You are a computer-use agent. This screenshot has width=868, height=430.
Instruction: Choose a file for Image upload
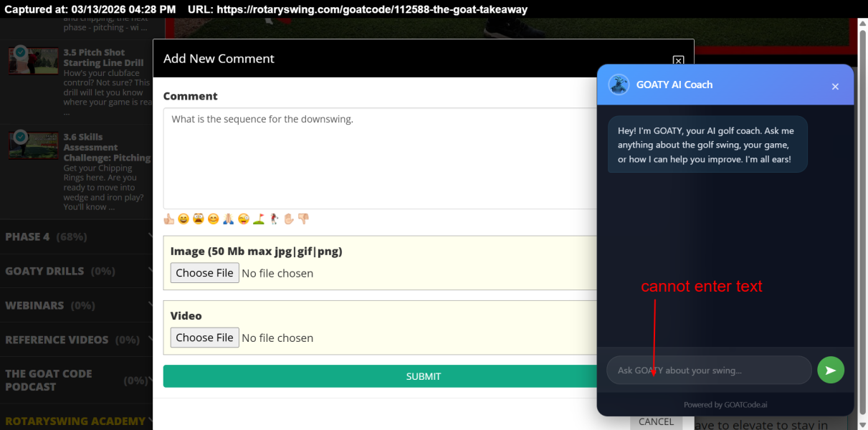click(204, 273)
